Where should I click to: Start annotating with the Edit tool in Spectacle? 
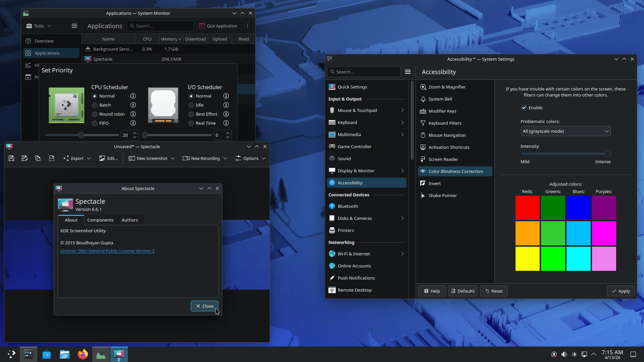tap(108, 158)
